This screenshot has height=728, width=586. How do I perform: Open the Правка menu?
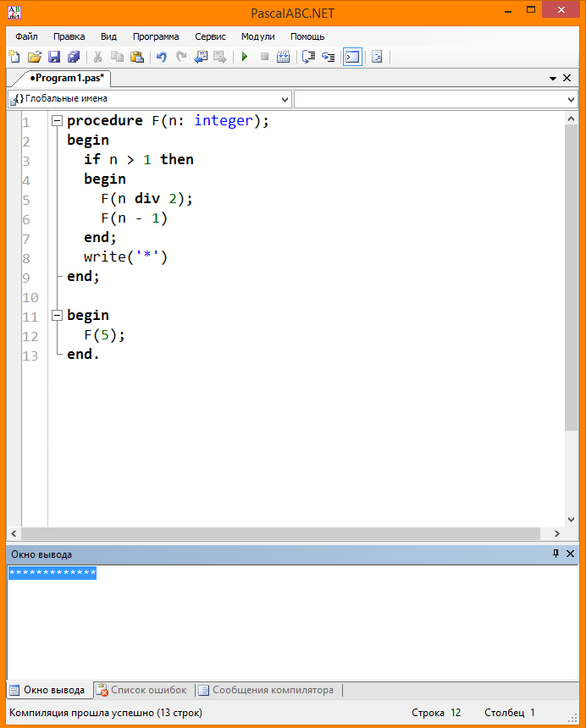click(x=69, y=36)
